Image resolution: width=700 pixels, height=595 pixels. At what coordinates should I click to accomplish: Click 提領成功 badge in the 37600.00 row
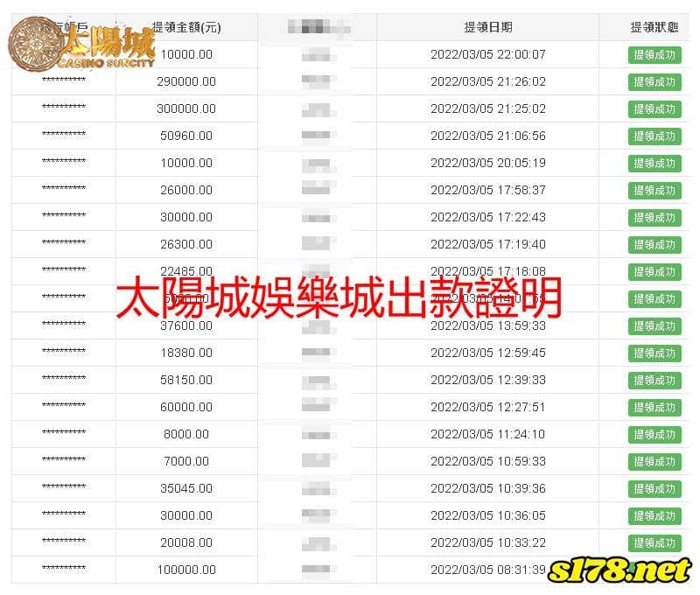[x=654, y=326]
